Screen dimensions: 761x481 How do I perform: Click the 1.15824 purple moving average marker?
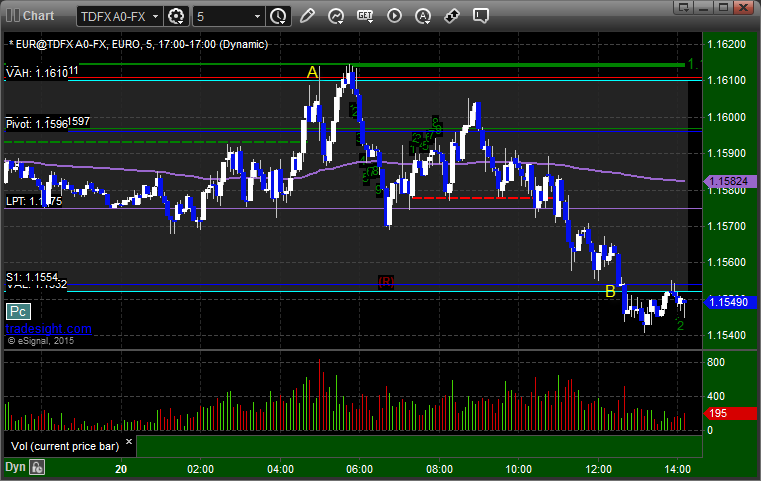pyautogui.click(x=730, y=182)
